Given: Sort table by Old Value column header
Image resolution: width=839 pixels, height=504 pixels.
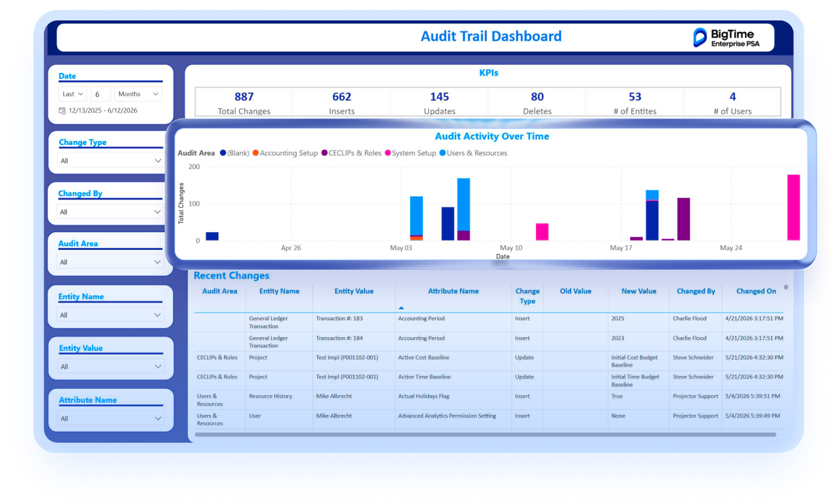Looking at the screenshot, I should 575,292.
